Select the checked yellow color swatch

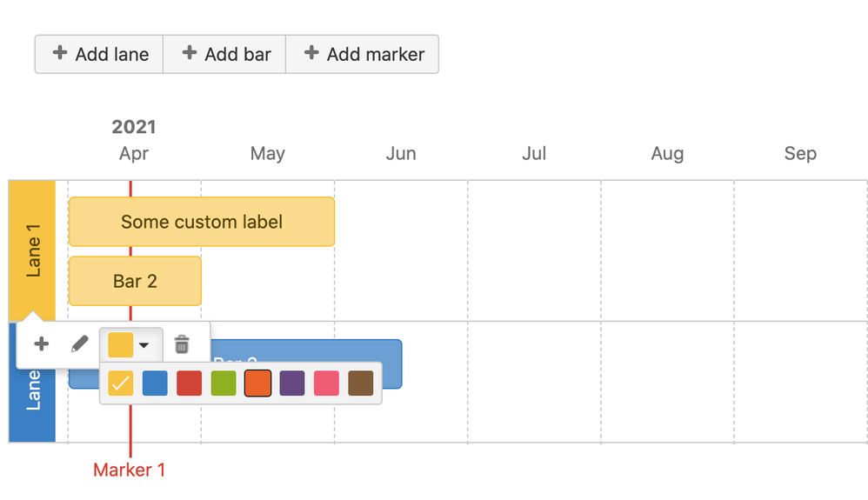point(121,383)
